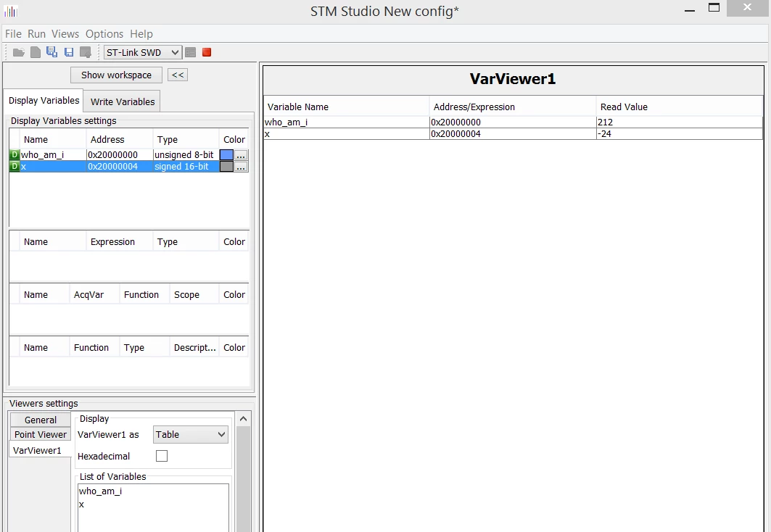
Task: Click the Address/Expression column header
Action: [x=512, y=107]
